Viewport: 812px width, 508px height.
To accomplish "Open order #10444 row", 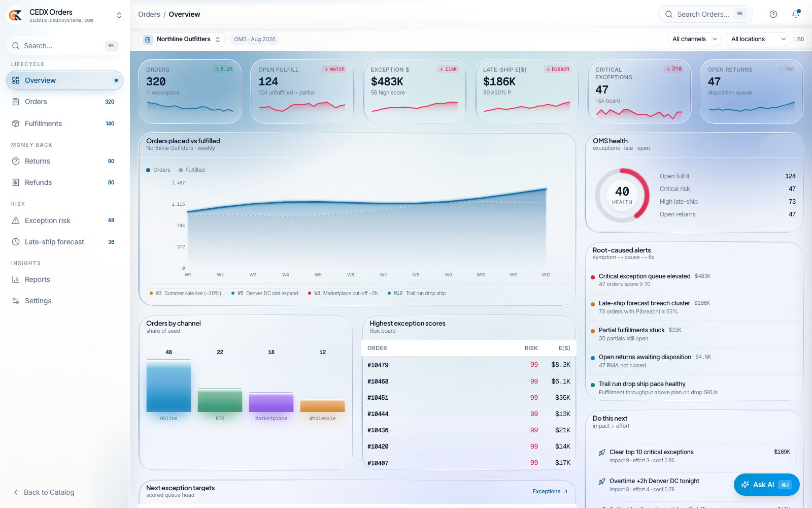I will 469,414.
